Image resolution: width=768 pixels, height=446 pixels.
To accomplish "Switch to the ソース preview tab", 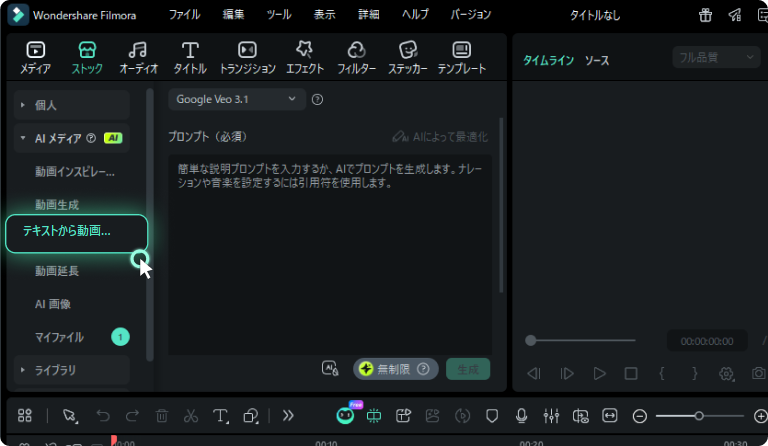I will click(597, 61).
